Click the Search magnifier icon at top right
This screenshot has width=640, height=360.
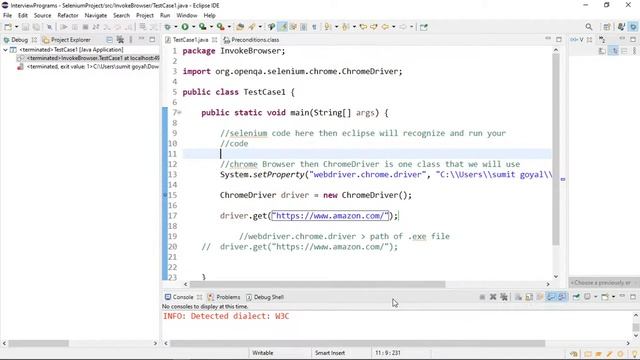pos(589,27)
